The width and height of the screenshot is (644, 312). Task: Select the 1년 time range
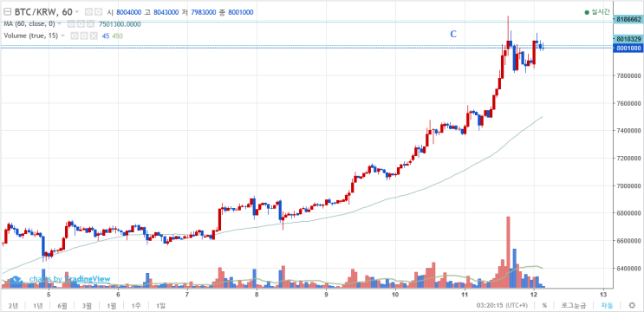38,305
